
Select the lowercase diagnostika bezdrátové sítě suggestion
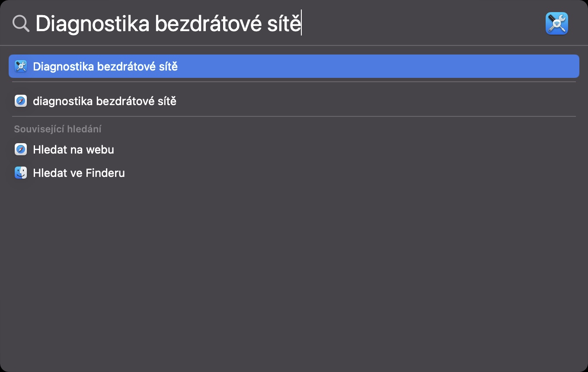105,101
